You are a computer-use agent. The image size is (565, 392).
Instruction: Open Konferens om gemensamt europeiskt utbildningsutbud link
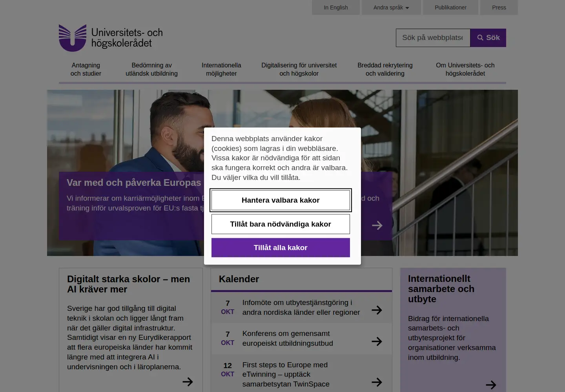[x=288, y=338]
